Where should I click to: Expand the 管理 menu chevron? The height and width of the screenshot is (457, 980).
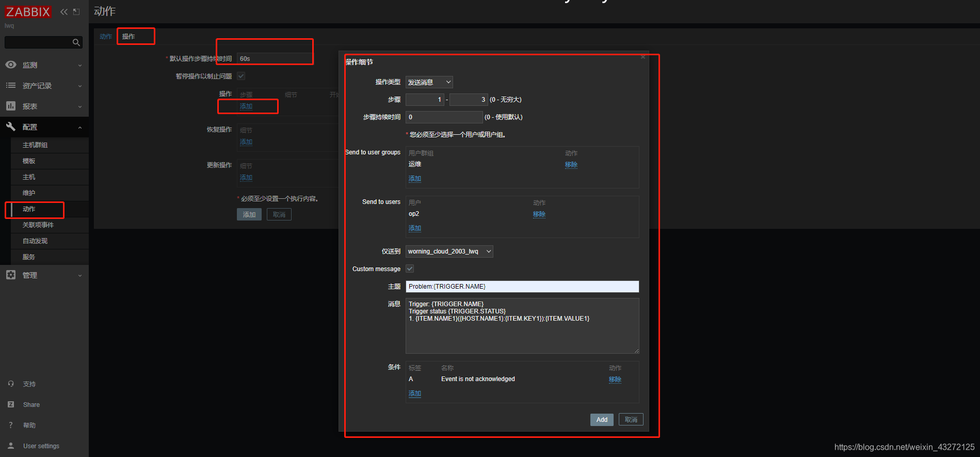80,276
